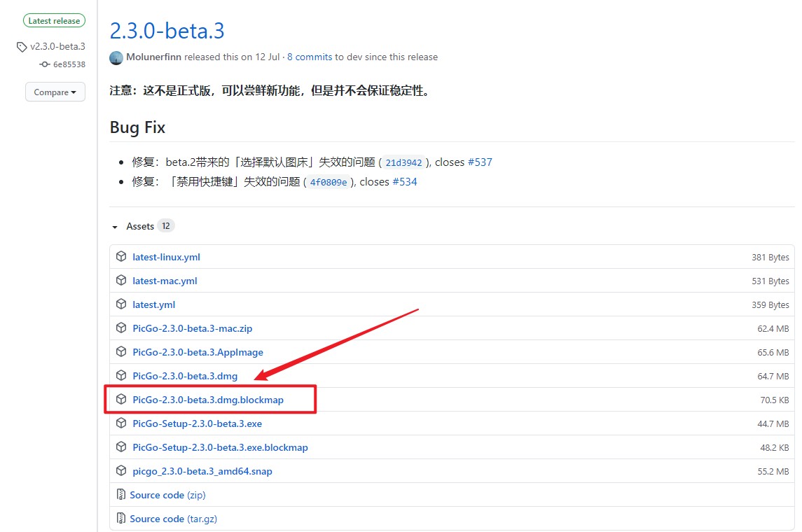Image resolution: width=802 pixels, height=532 pixels.
Task: Open Molunerfinn's profile link
Action: pos(153,57)
